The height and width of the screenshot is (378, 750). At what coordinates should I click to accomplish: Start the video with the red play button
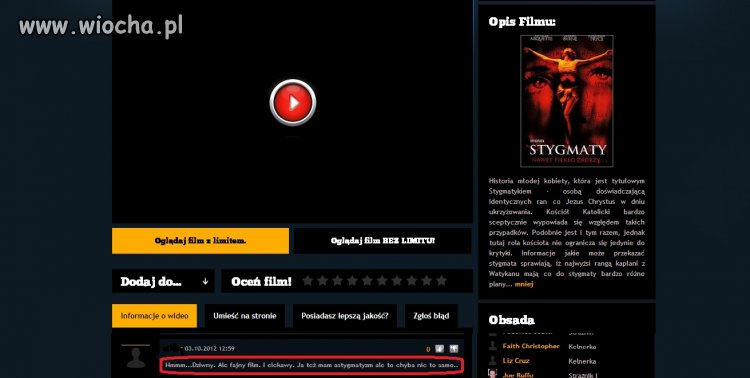pyautogui.click(x=293, y=102)
